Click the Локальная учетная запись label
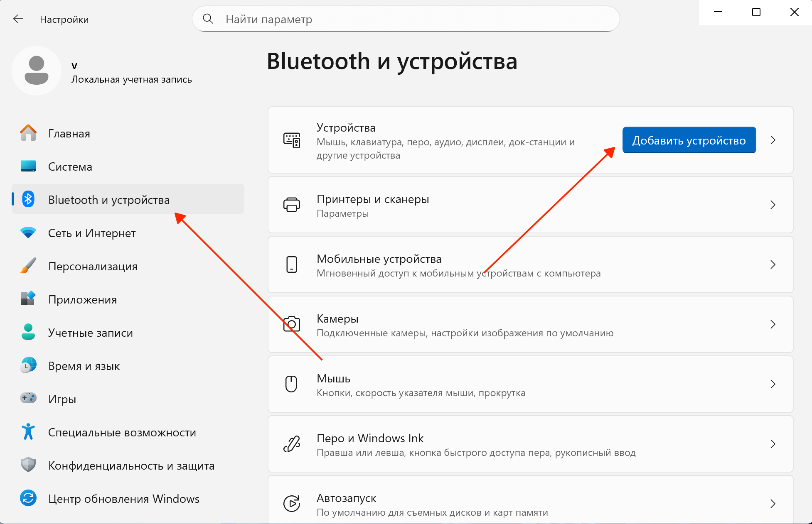812x524 pixels. (x=132, y=79)
